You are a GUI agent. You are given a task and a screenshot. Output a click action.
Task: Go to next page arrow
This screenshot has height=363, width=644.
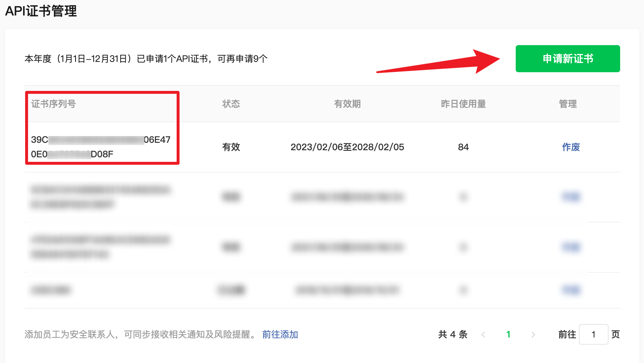(x=533, y=335)
